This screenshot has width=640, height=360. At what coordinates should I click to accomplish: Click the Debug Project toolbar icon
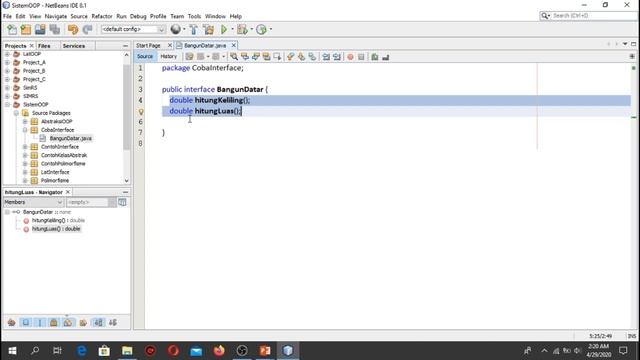coord(242,29)
